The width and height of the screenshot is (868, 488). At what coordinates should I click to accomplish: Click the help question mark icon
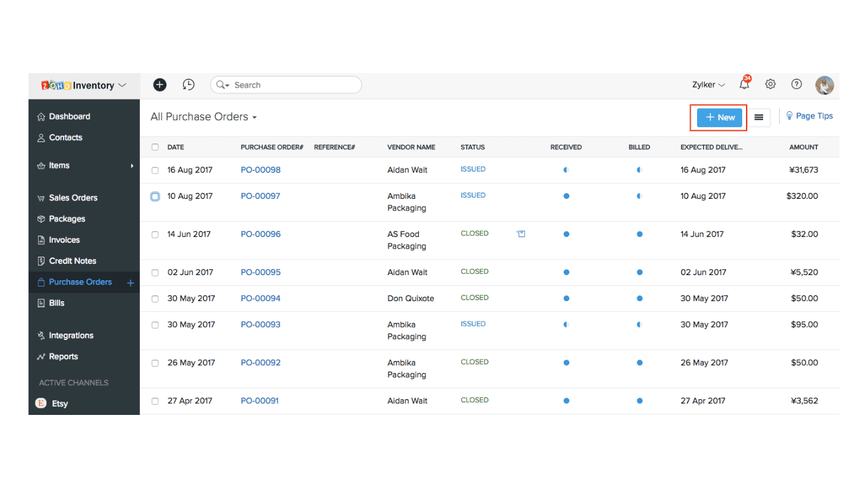796,85
